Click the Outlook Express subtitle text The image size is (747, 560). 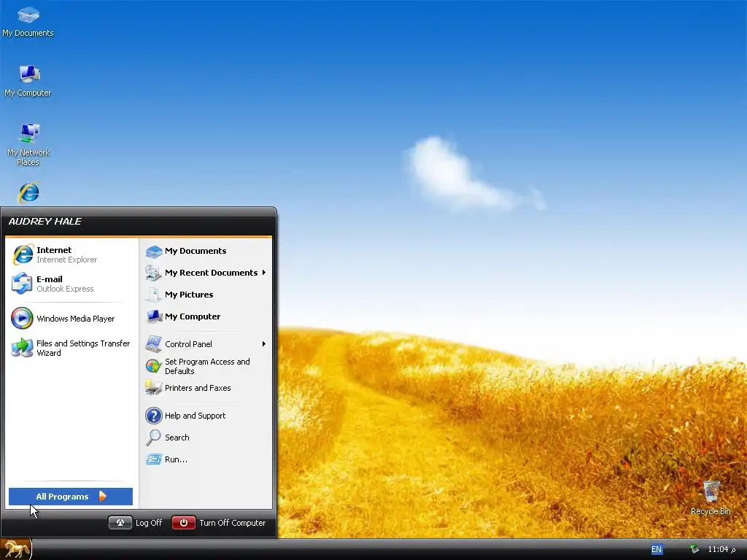[x=65, y=289]
